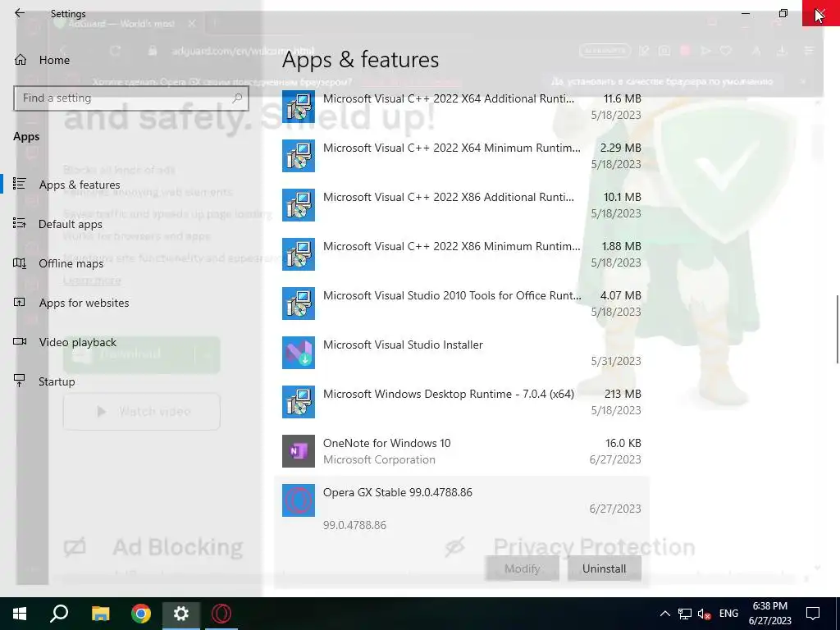Switch to Opera GX on the taskbar
The width and height of the screenshot is (840, 630).
tap(221, 614)
